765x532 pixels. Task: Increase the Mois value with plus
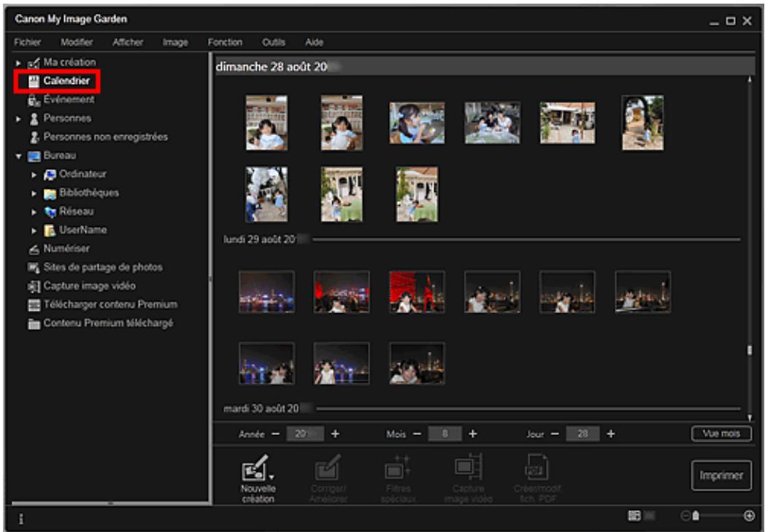[472, 433]
